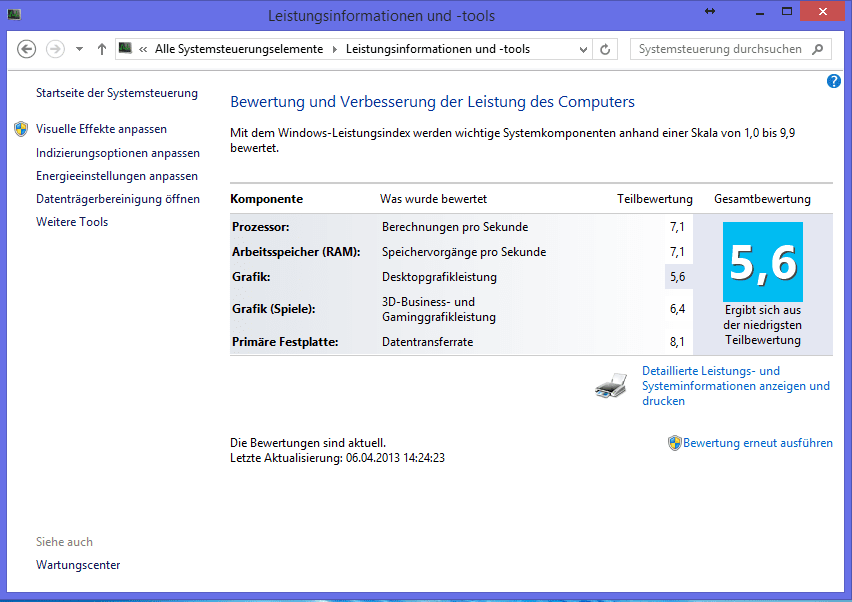Expand the breadcrumb arrow after 'Alle Systemsteuerungselemente'

click(335, 49)
